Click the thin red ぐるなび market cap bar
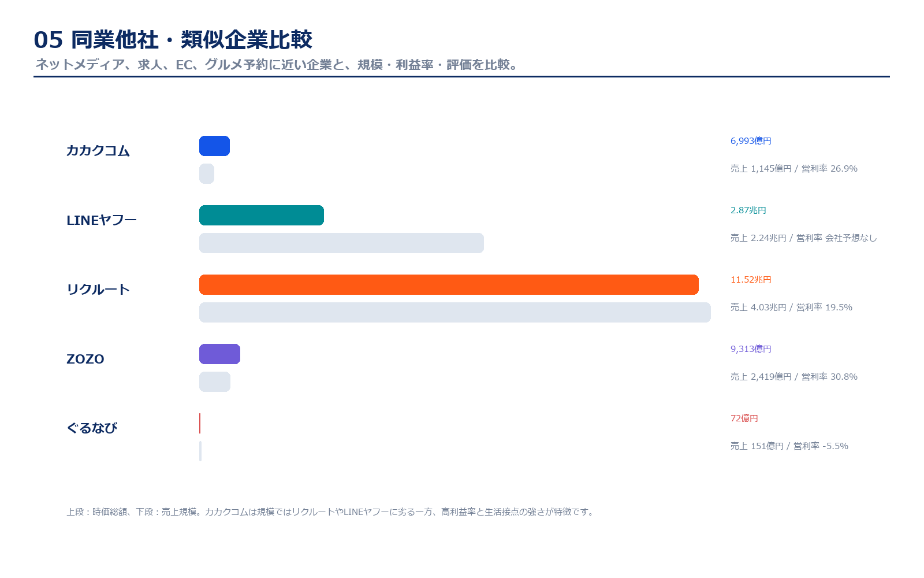This screenshot has width=924, height=578. point(200,423)
